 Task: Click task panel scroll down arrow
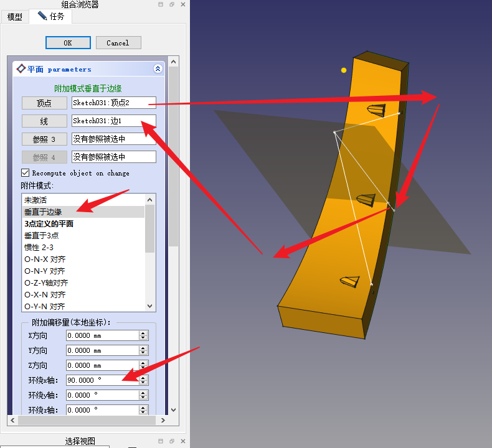[174, 410]
